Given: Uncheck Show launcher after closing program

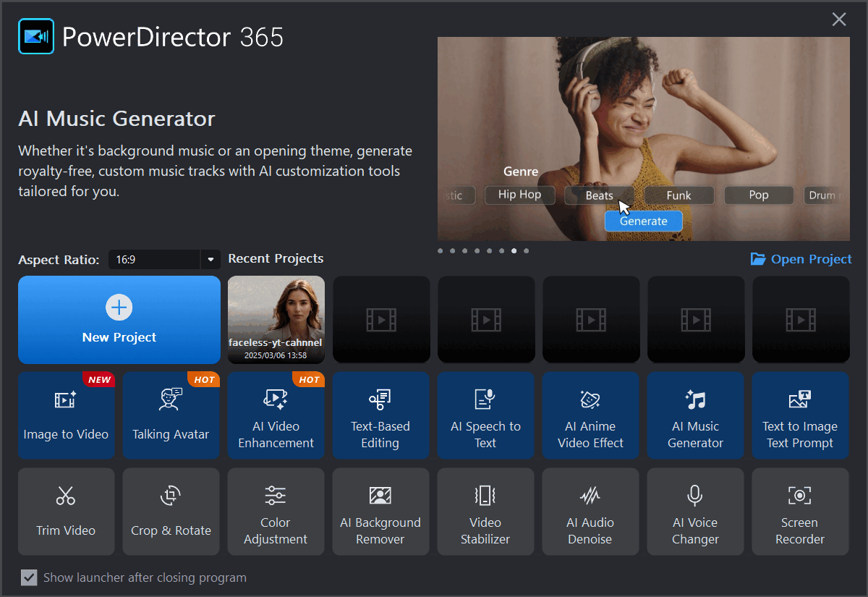Looking at the screenshot, I should 29,577.
